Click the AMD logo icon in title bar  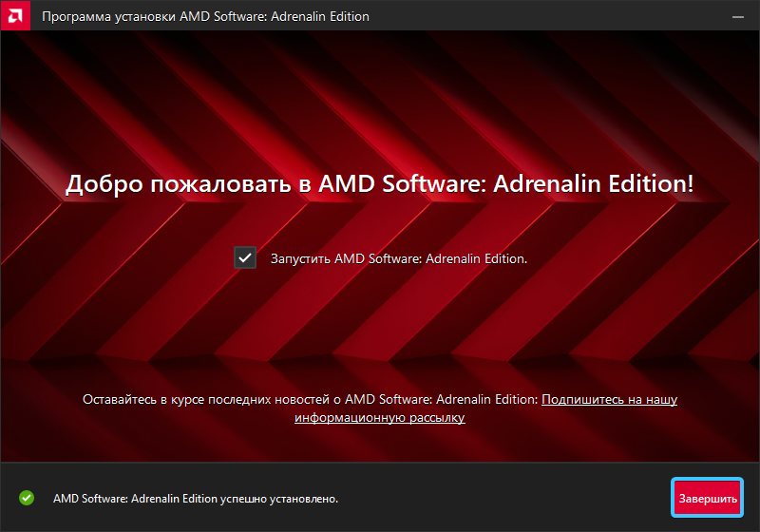pyautogui.click(x=15, y=15)
